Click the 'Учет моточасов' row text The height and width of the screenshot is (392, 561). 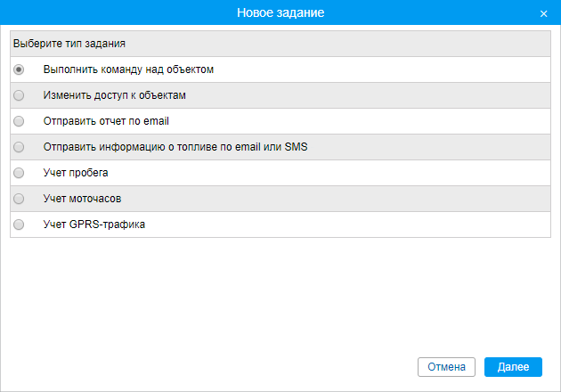pyautogui.click(x=82, y=199)
